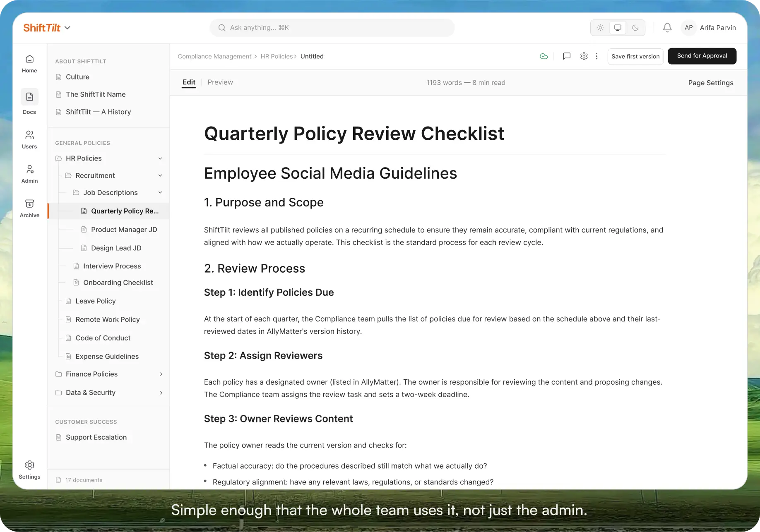Image resolution: width=760 pixels, height=532 pixels.
Task: Switch to the Preview tab
Action: (220, 82)
